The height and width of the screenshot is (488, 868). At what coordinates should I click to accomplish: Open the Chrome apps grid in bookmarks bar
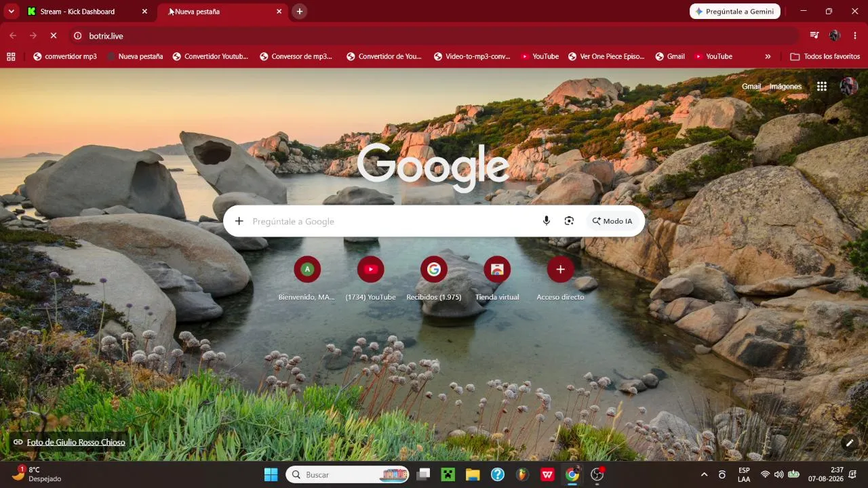(x=11, y=56)
